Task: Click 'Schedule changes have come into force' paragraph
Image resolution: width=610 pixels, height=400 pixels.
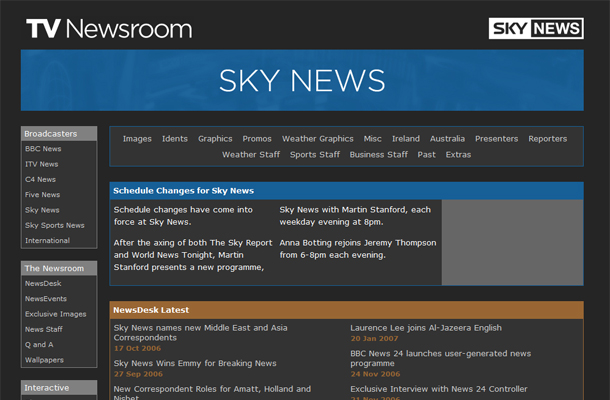Action: coord(183,216)
